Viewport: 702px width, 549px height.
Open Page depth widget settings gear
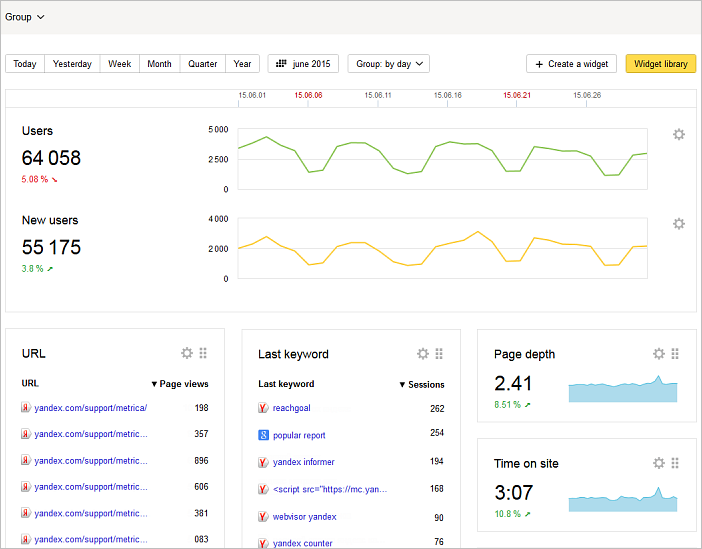point(659,354)
